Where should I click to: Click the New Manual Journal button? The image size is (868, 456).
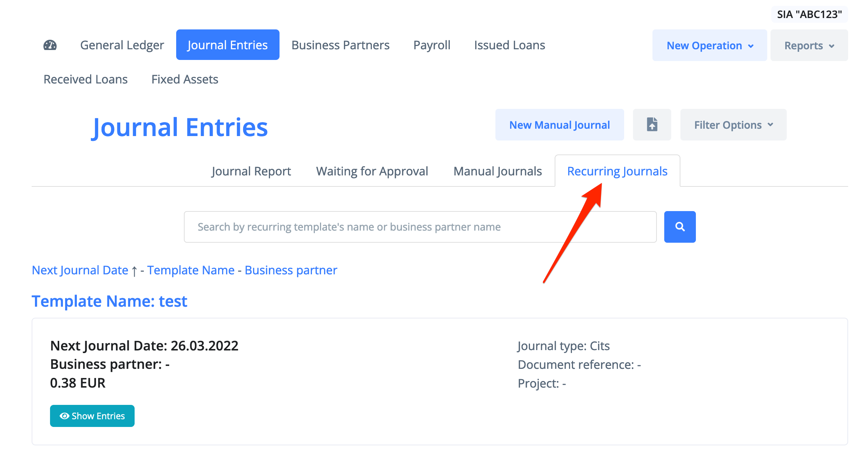[x=559, y=125]
